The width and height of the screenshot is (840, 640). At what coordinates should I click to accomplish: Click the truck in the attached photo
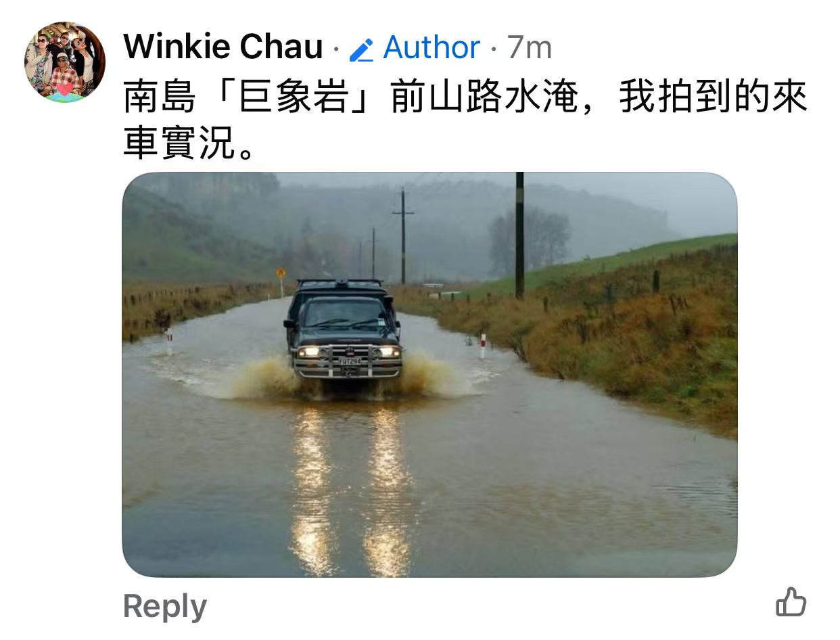[344, 329]
